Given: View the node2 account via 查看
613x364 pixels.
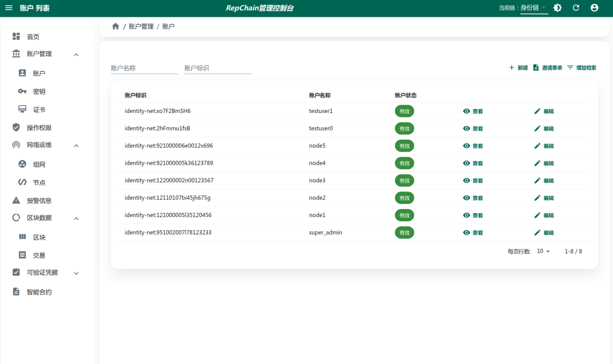Looking at the screenshot, I should pyautogui.click(x=473, y=198).
